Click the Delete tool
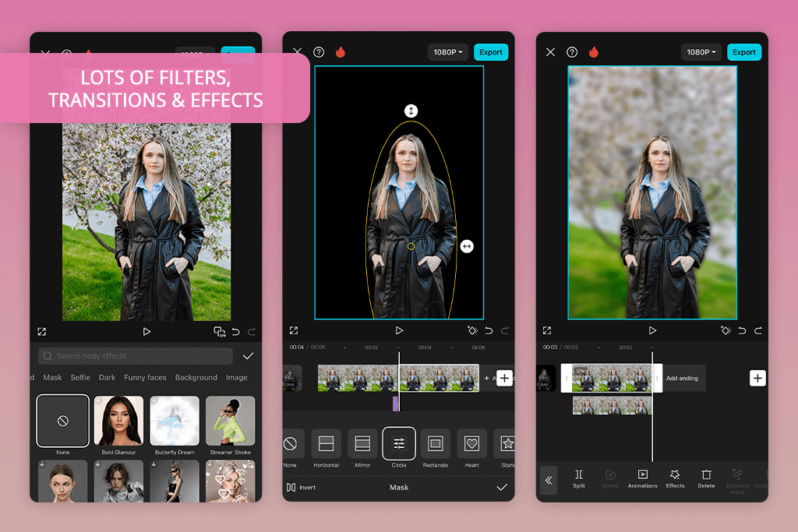This screenshot has width=798, height=532. (706, 479)
